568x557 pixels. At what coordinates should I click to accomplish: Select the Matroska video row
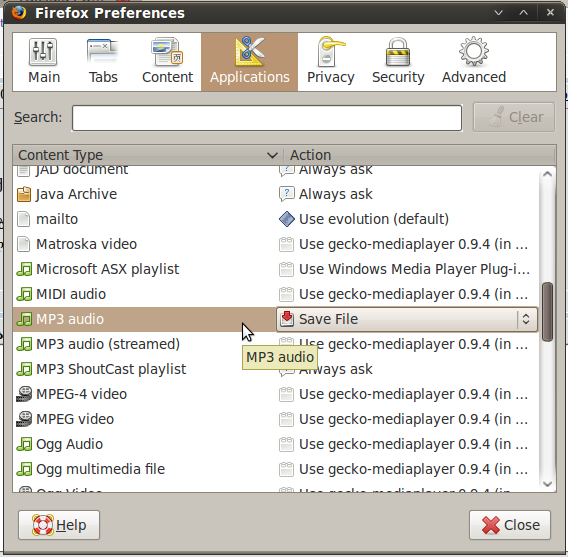(276, 244)
